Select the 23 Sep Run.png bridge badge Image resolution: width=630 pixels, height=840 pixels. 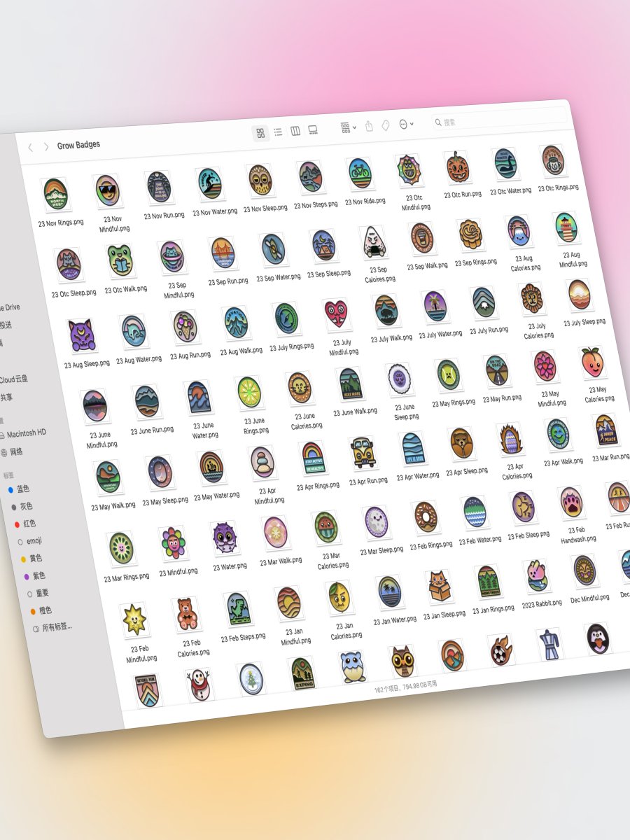(x=223, y=253)
